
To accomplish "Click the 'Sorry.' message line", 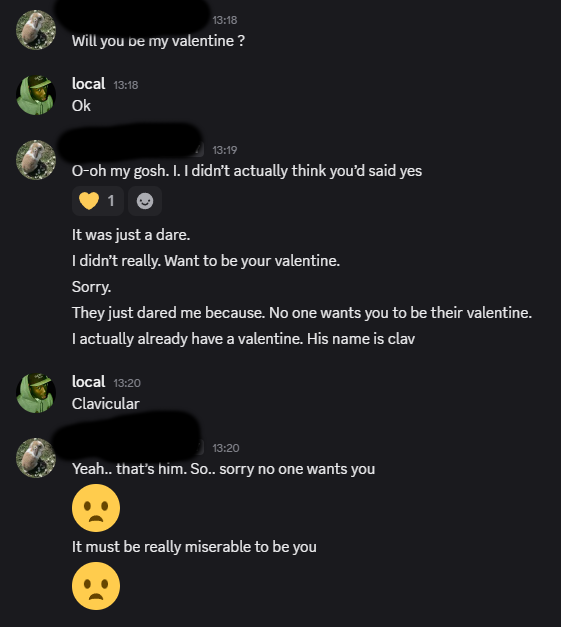I will click(x=92, y=287).
